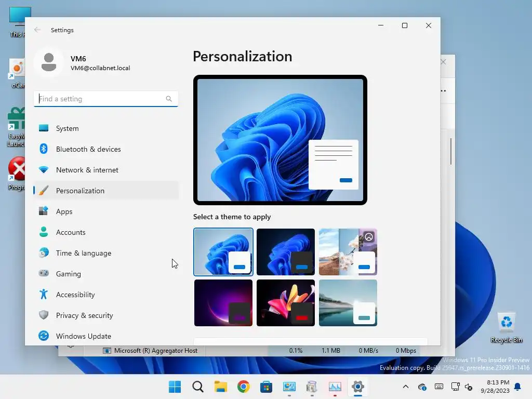Open the Accounts person icon
Viewport: 532px width, 399px height.
(x=44, y=232)
